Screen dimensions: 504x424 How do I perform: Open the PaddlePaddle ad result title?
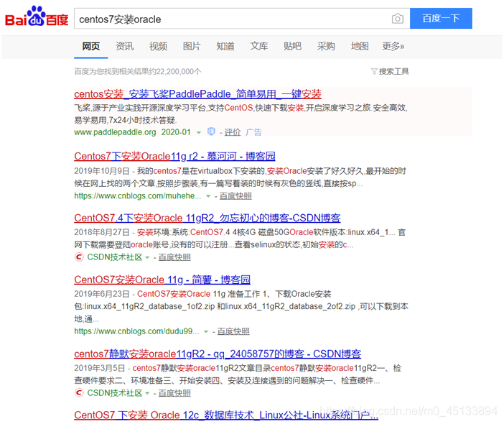(197, 94)
